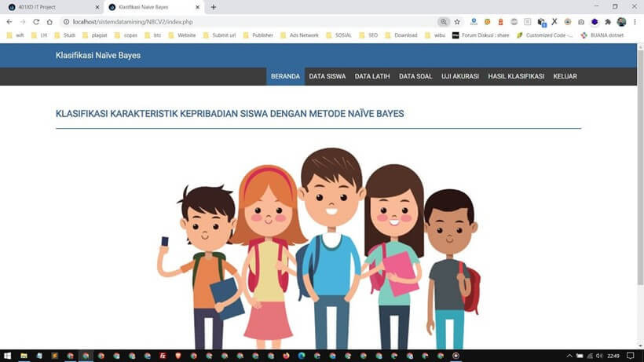Select DATA SOAL in the navbar
The width and height of the screenshot is (644, 362).
(415, 76)
